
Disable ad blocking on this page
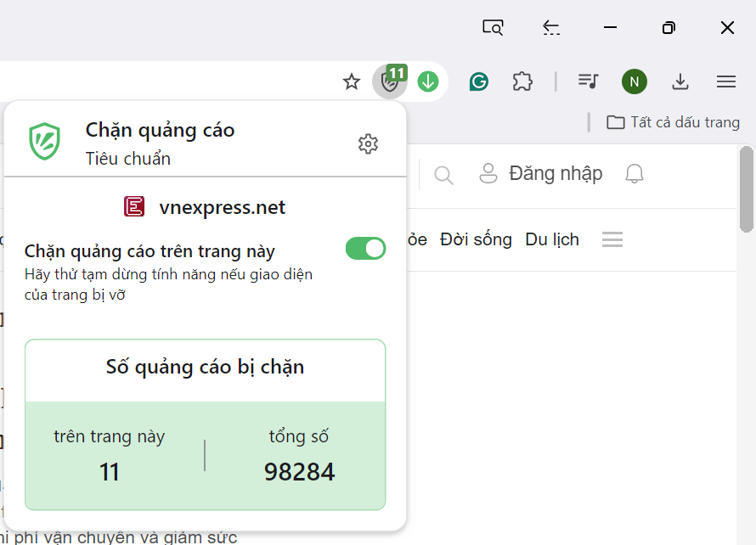[x=365, y=249]
